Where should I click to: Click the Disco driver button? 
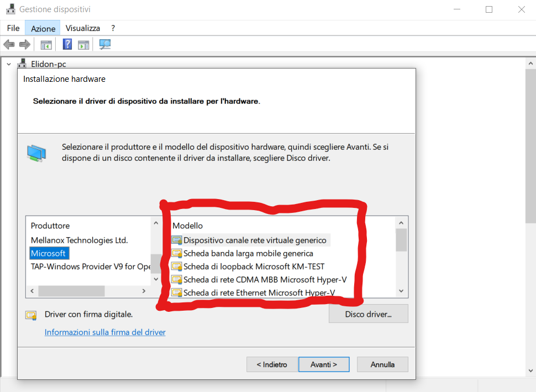coord(368,313)
